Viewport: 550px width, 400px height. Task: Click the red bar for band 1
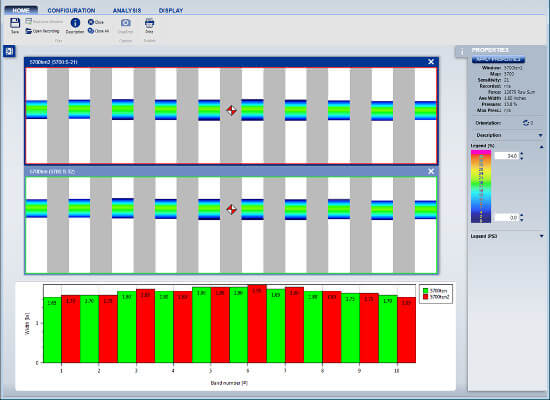pyautogui.click(x=71, y=329)
